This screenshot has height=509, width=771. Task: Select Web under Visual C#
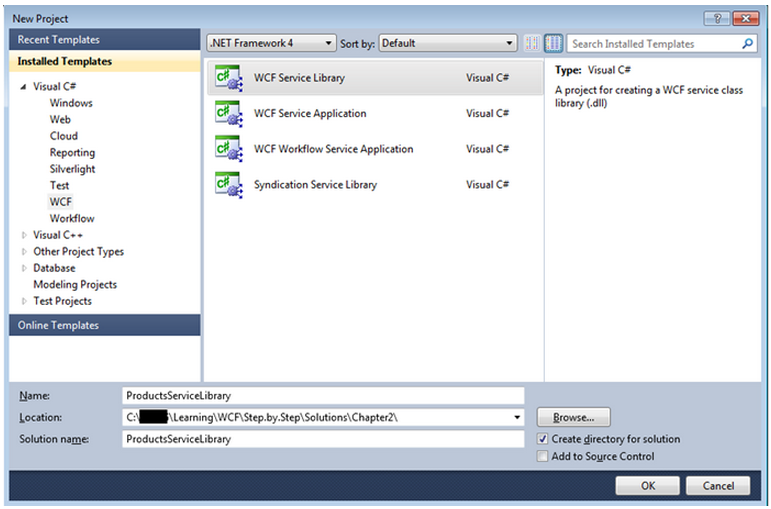tap(60, 120)
